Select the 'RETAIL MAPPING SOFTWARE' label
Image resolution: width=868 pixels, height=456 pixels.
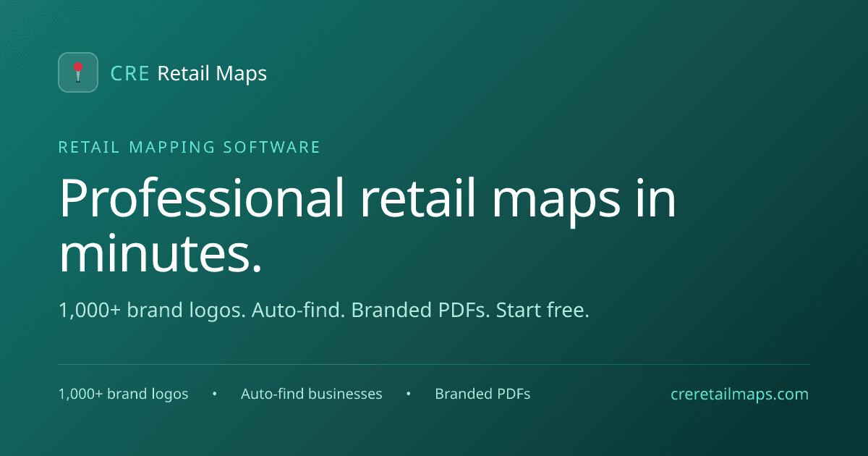[x=189, y=147]
